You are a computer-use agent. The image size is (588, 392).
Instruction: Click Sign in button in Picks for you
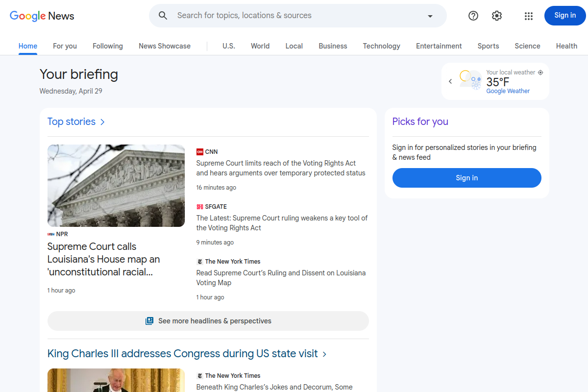[467, 178]
